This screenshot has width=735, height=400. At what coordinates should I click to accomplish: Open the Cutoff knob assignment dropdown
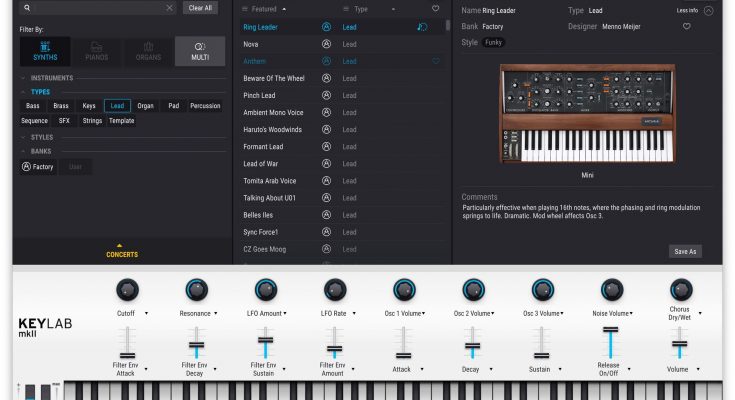click(x=147, y=313)
